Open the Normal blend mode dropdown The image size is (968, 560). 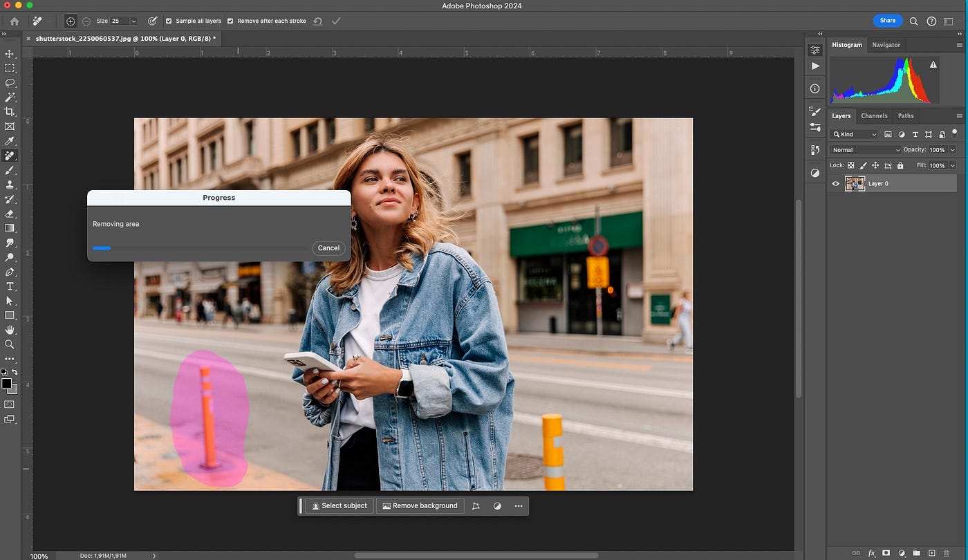pos(866,150)
